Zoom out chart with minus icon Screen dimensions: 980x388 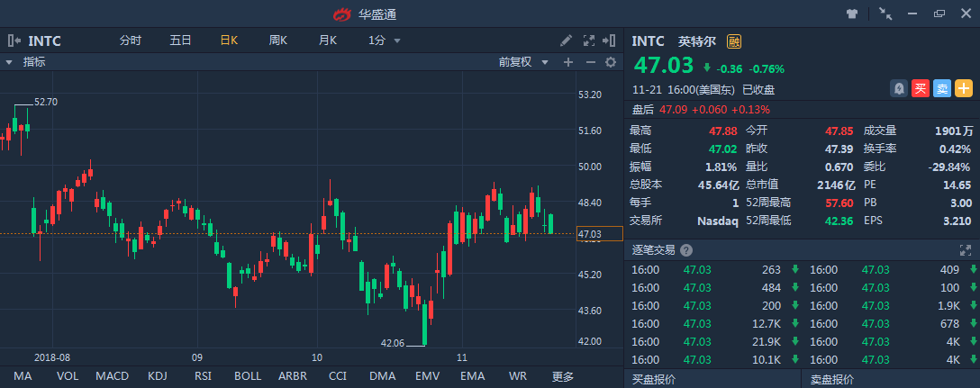click(x=590, y=62)
